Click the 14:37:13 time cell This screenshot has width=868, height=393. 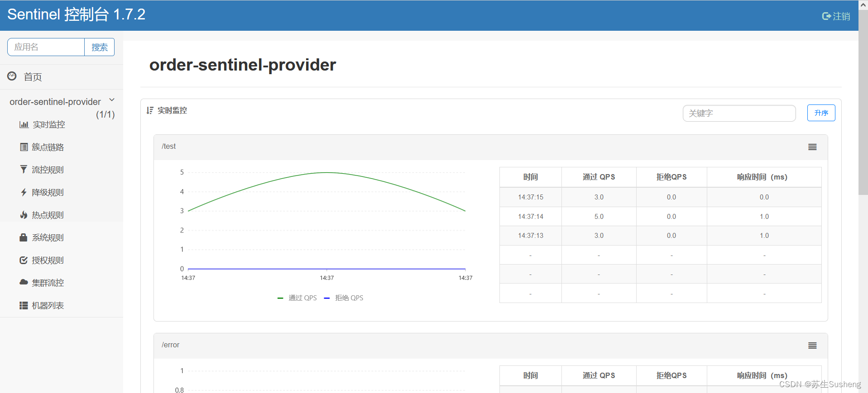(531, 236)
